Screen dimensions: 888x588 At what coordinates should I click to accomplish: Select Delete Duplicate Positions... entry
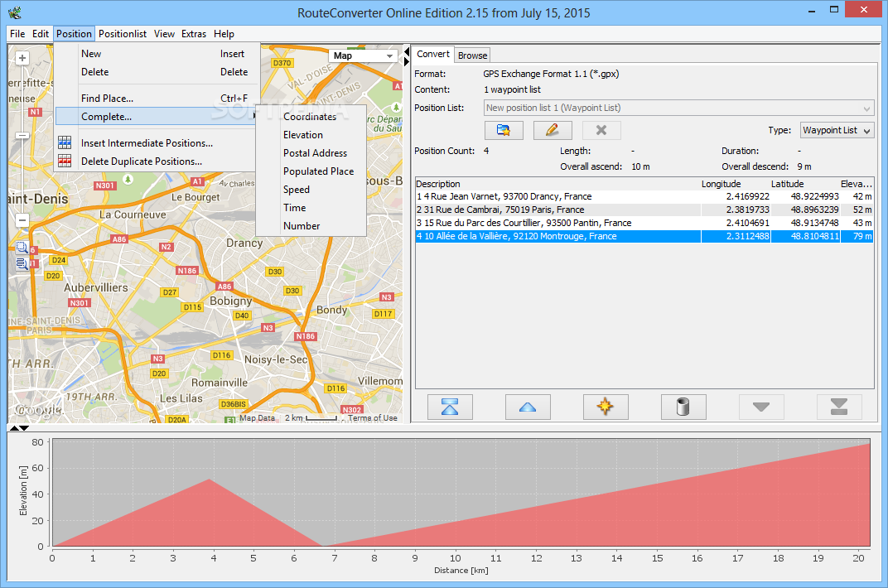pos(157,161)
